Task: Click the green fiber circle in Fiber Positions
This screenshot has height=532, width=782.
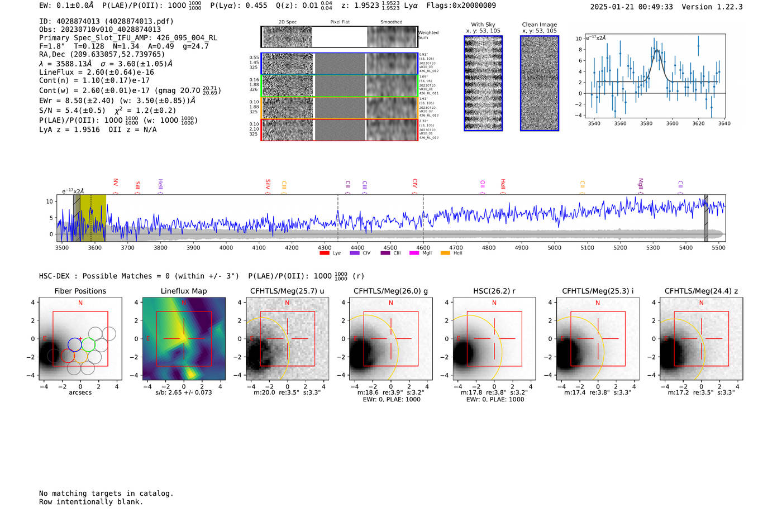Action: (88, 344)
